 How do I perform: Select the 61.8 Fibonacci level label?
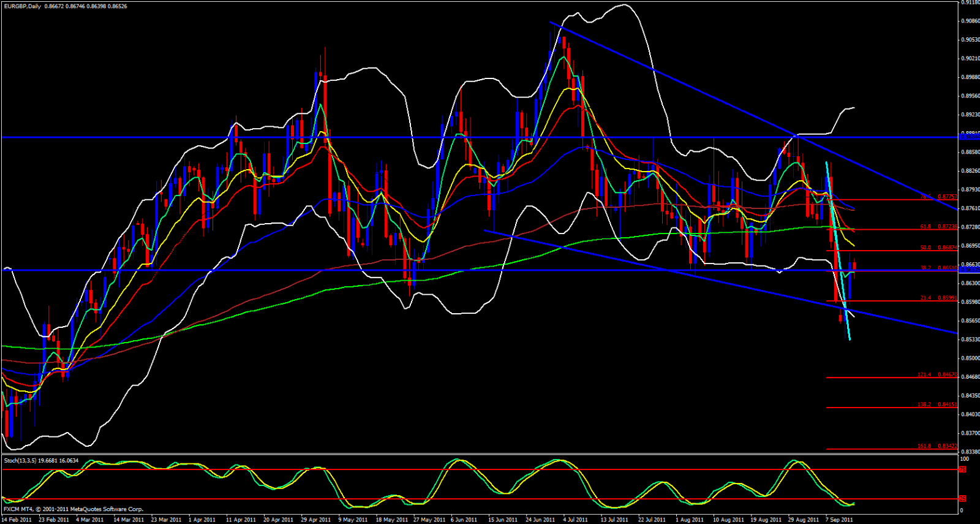[x=925, y=227]
